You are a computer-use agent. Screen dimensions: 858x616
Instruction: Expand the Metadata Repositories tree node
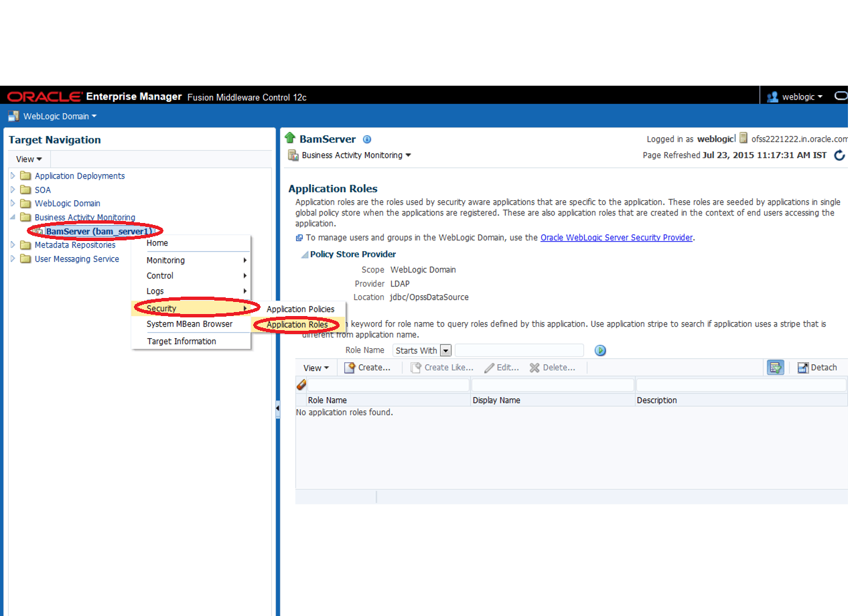click(13, 245)
